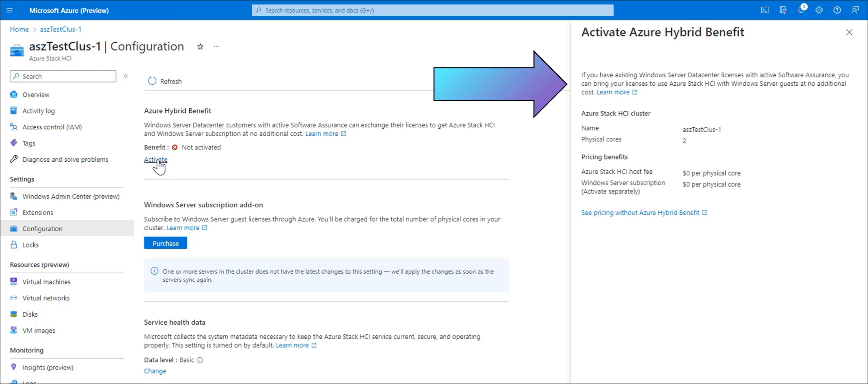
Task: Click the Purchase button
Action: coord(166,243)
